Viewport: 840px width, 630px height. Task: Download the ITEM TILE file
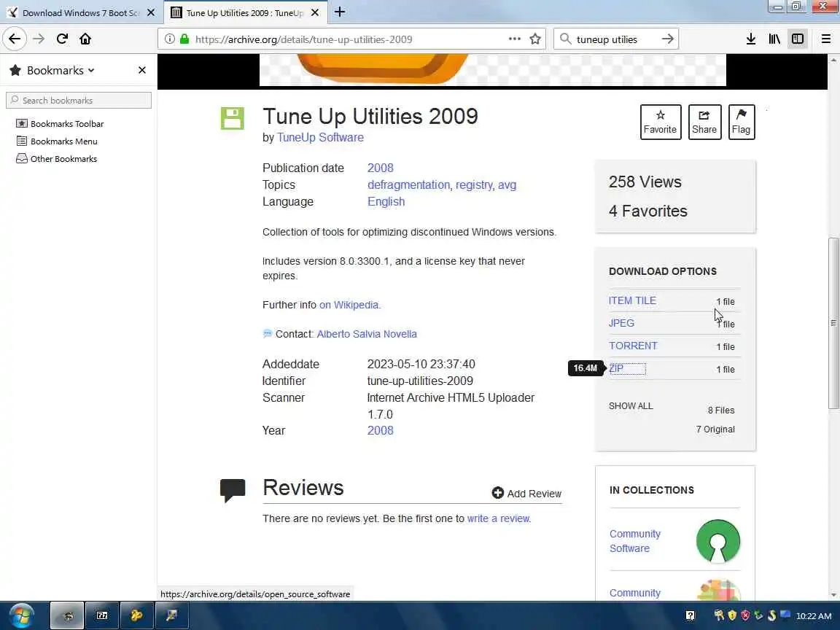(632, 300)
